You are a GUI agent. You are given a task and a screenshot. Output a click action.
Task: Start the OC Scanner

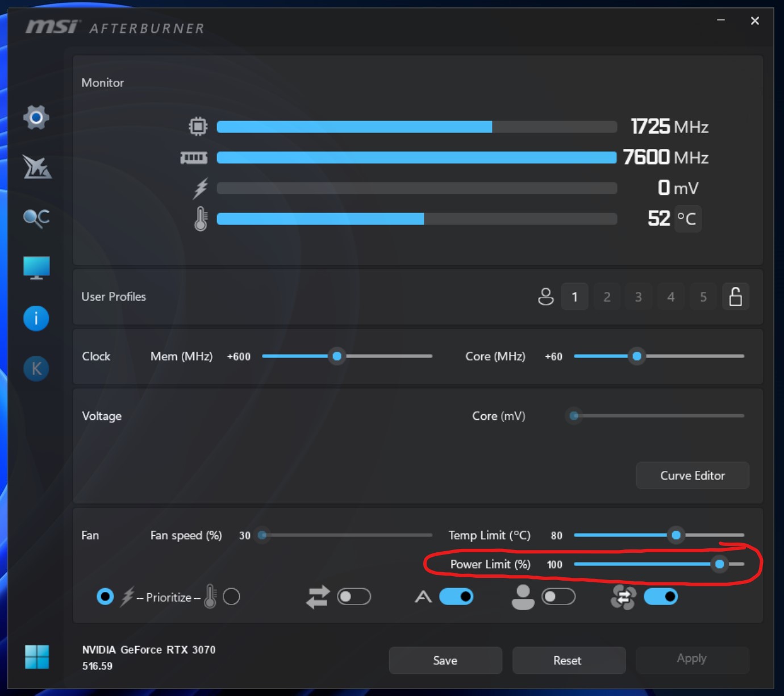pyautogui.click(x=36, y=218)
